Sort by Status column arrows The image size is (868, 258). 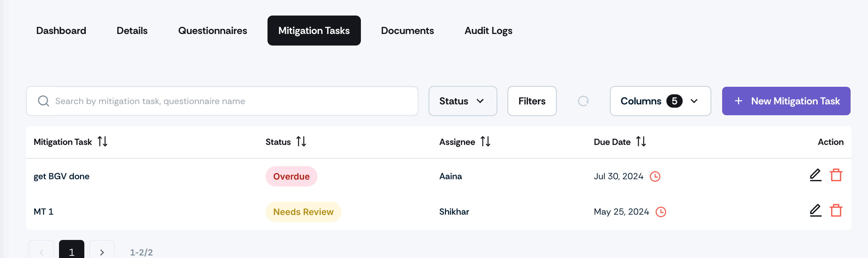click(x=301, y=141)
